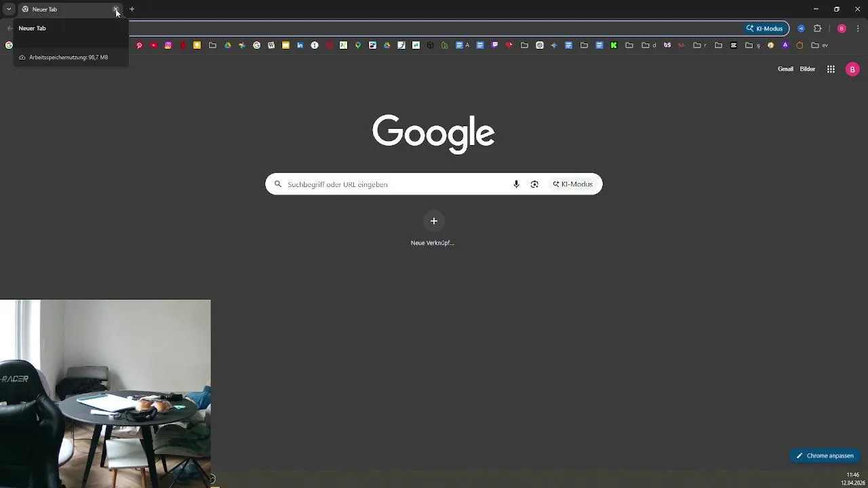
Task: Open a new tab with plus button
Action: coord(132,9)
